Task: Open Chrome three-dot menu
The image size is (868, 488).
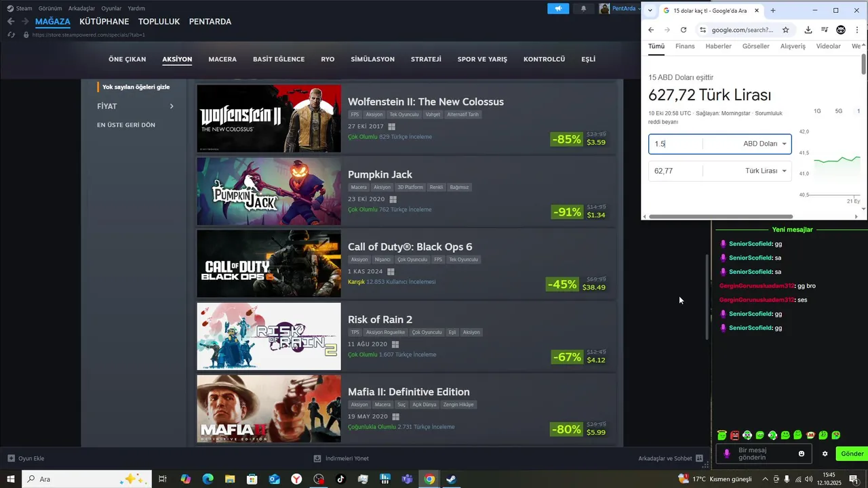Action: pyautogui.click(x=858, y=30)
